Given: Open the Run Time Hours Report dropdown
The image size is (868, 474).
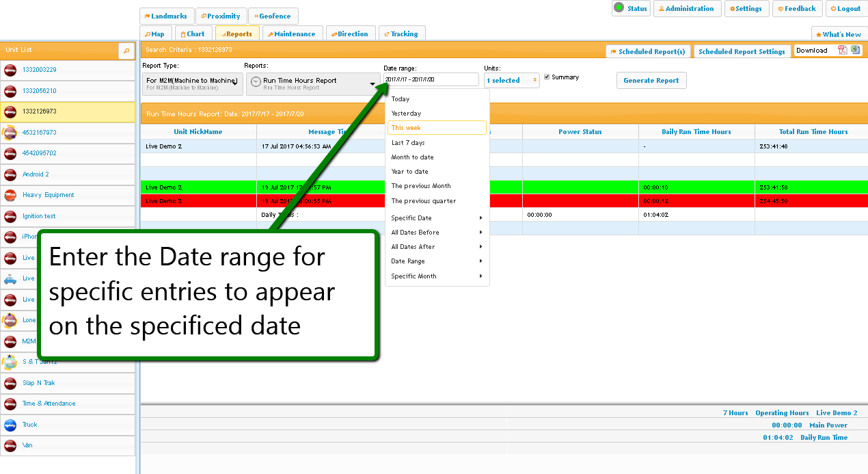Looking at the screenshot, I should [x=313, y=84].
